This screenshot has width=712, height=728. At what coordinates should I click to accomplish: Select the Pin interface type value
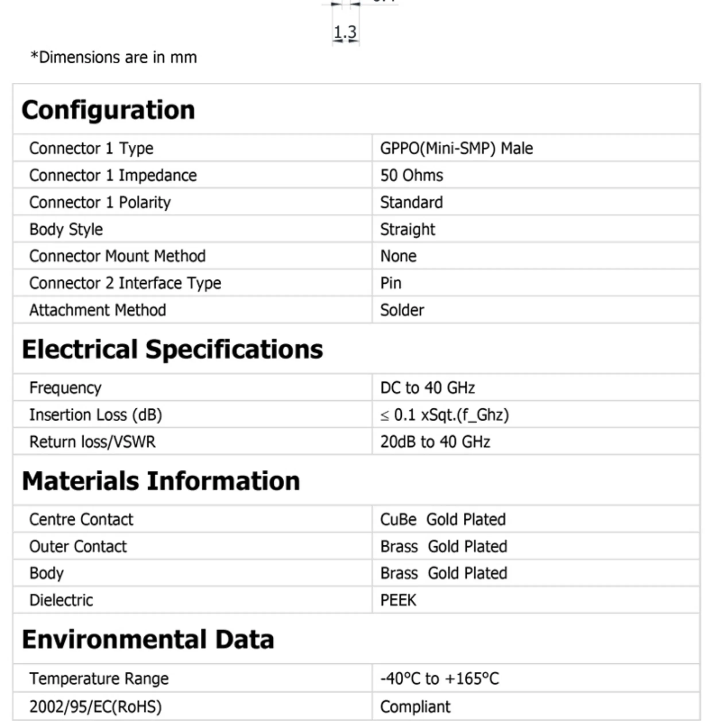point(391,283)
